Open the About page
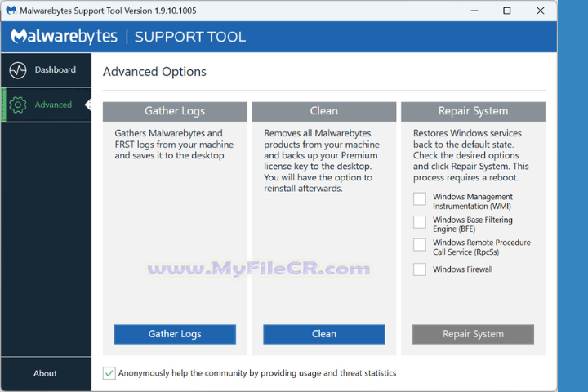The height and width of the screenshot is (392, 588). pyautogui.click(x=46, y=373)
